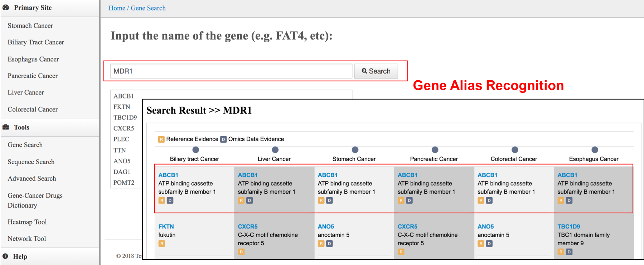Click the D badge under Colorectal ANO5
Image resolution: width=644 pixels, height=265 pixels.
pyautogui.click(x=489, y=243)
